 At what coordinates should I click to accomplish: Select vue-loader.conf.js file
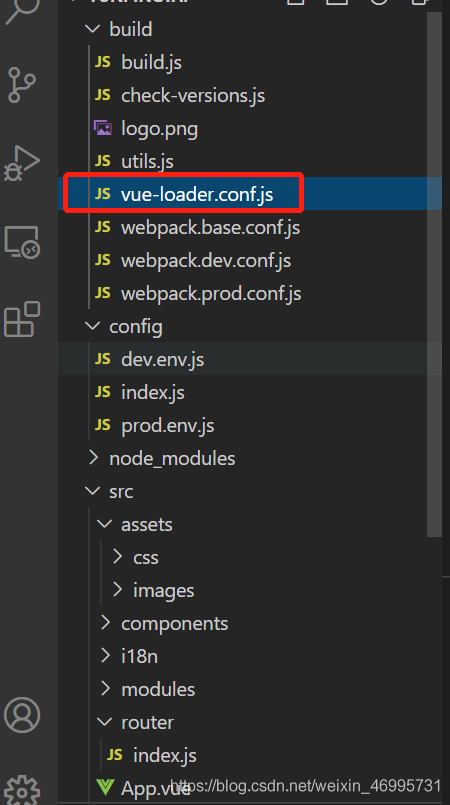click(x=197, y=194)
